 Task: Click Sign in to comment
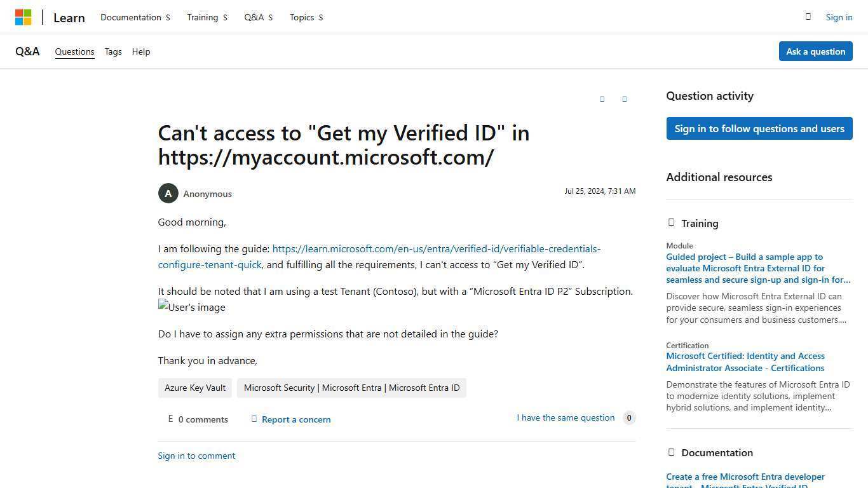coord(196,456)
